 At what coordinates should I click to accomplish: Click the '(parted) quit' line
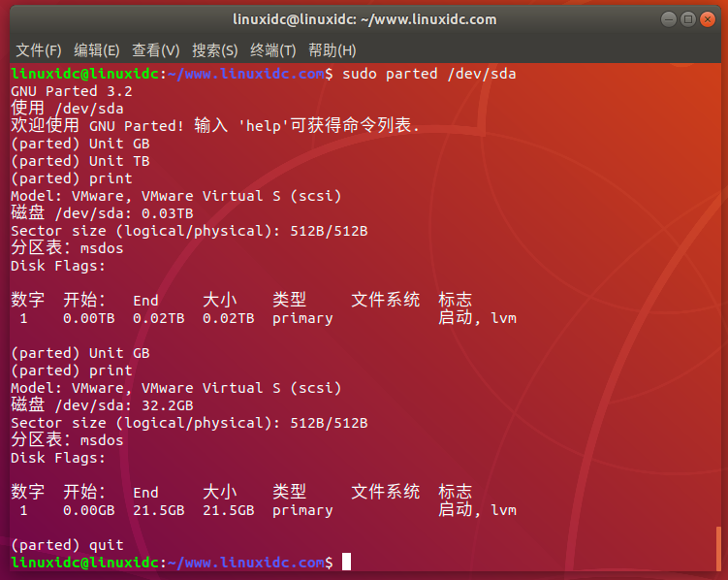67,545
